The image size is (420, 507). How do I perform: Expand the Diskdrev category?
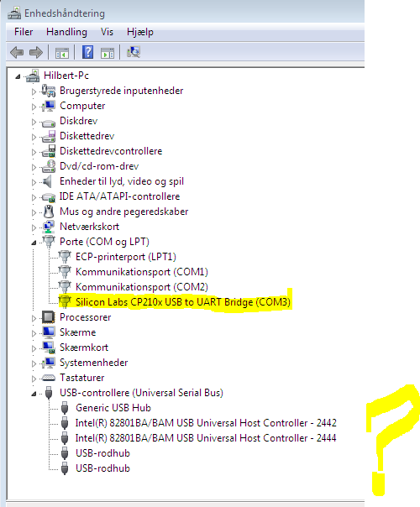[34, 122]
